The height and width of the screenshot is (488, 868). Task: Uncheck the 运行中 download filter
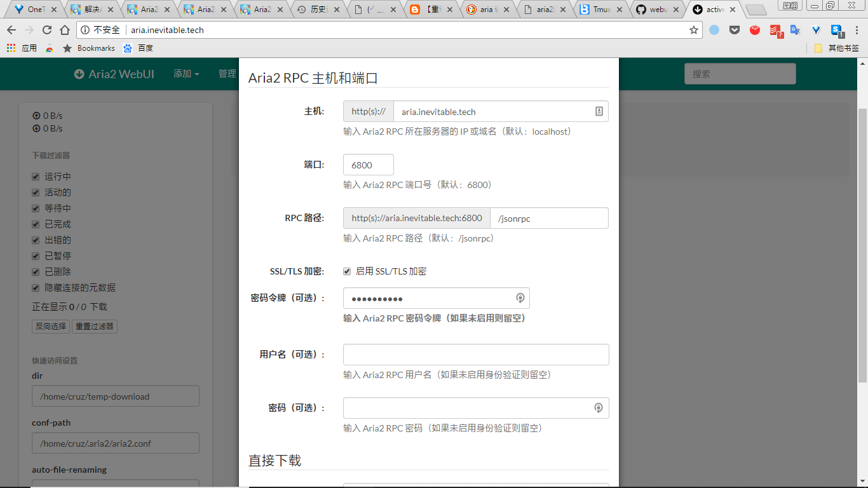36,177
